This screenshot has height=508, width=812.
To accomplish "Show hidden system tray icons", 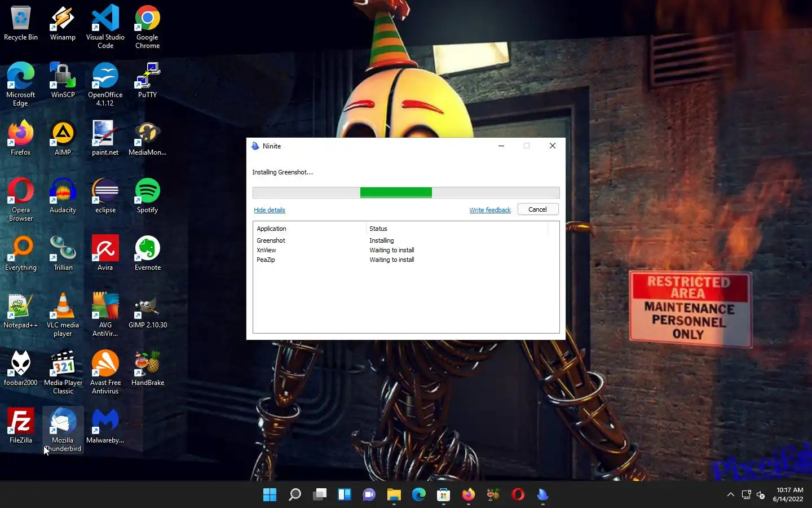I will (731, 494).
